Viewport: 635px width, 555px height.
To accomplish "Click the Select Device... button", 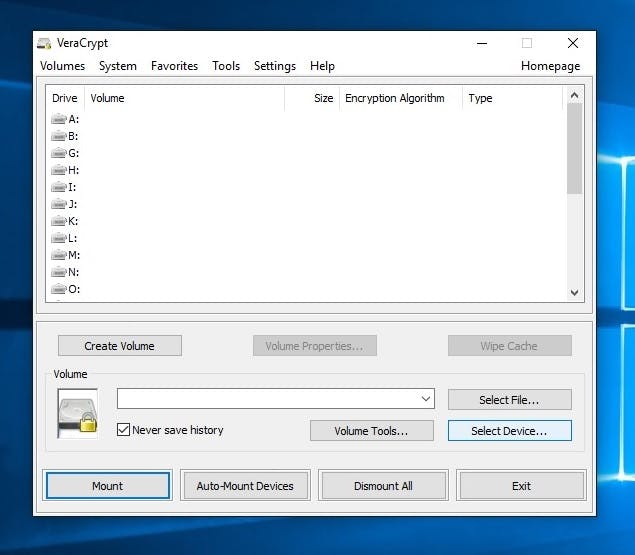I will (x=509, y=431).
